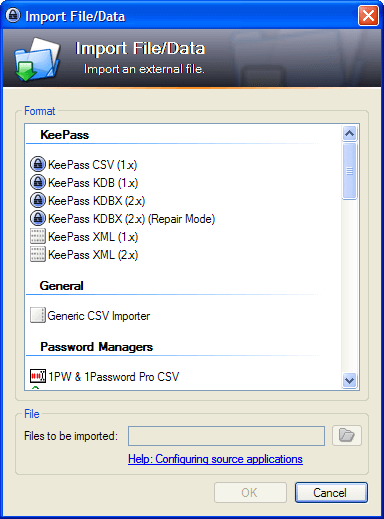This screenshot has height=519, width=384.
Task: Click the KeePass XML (2.x) file icon
Action: pos(38,254)
